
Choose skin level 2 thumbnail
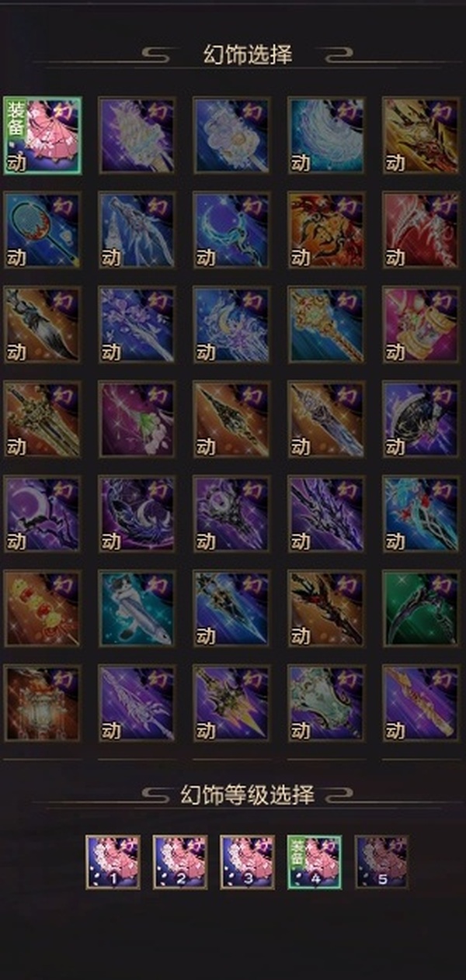coord(180,862)
